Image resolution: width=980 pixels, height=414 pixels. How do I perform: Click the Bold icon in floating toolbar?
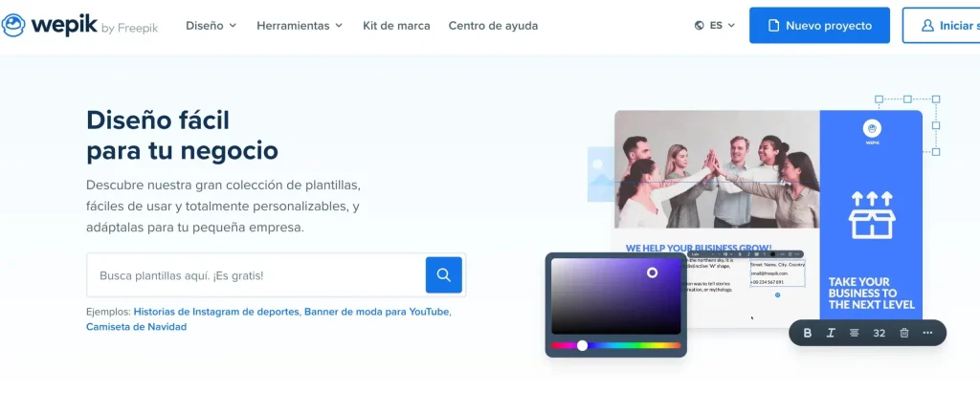coord(807,333)
